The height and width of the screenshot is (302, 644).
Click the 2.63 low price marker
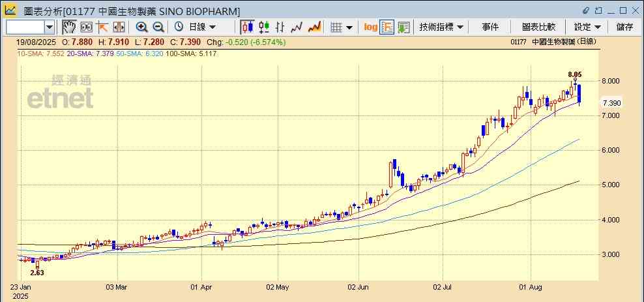(x=37, y=273)
